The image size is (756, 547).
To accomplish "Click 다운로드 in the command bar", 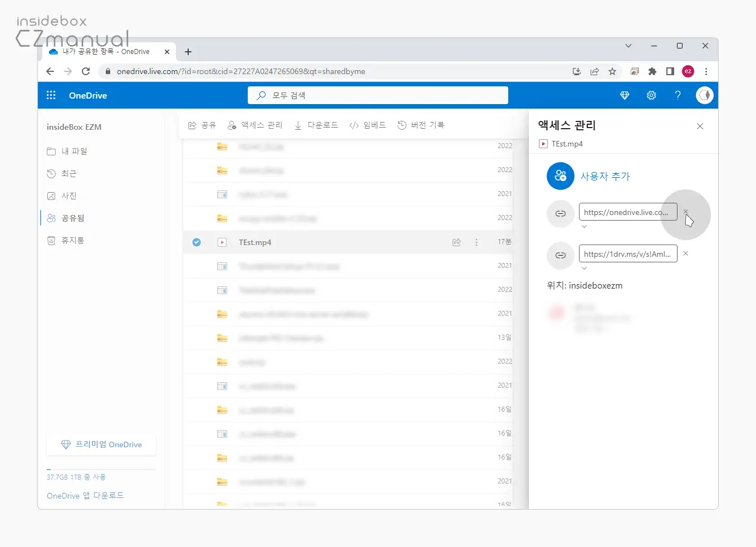I will pyautogui.click(x=316, y=125).
